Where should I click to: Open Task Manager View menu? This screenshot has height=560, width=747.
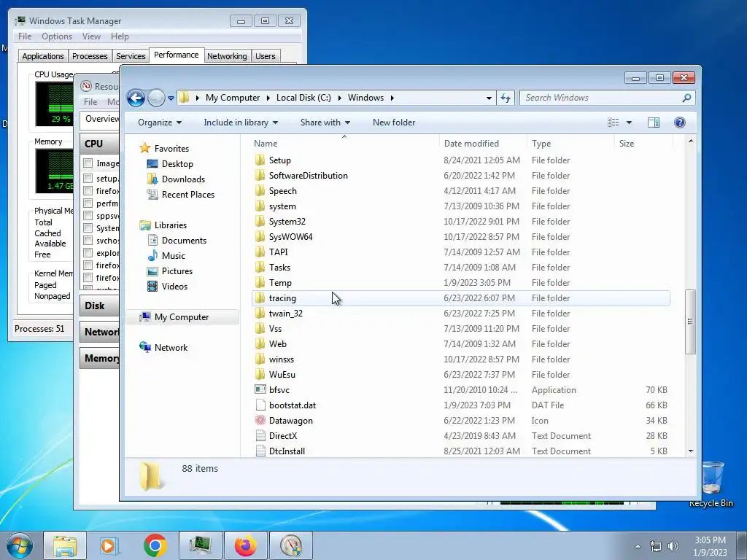click(x=91, y=36)
